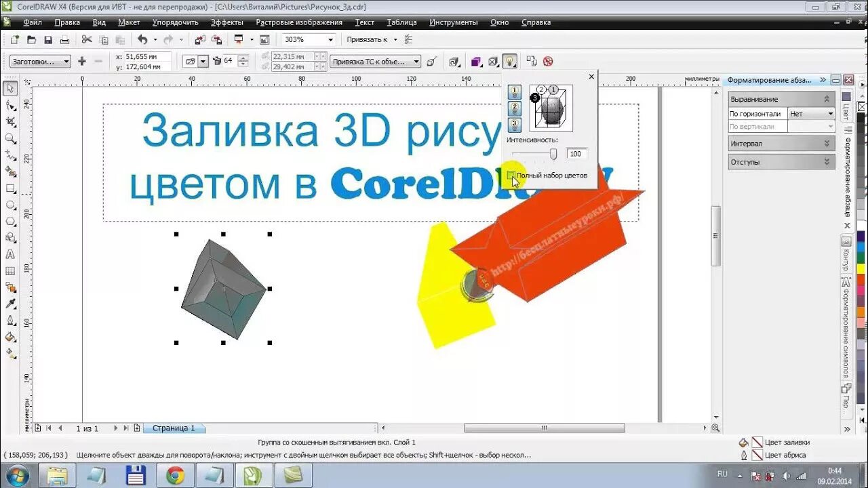
Task: Open the 'По горизонтали' alignment 'Нет' dropdown
Action: 811,114
